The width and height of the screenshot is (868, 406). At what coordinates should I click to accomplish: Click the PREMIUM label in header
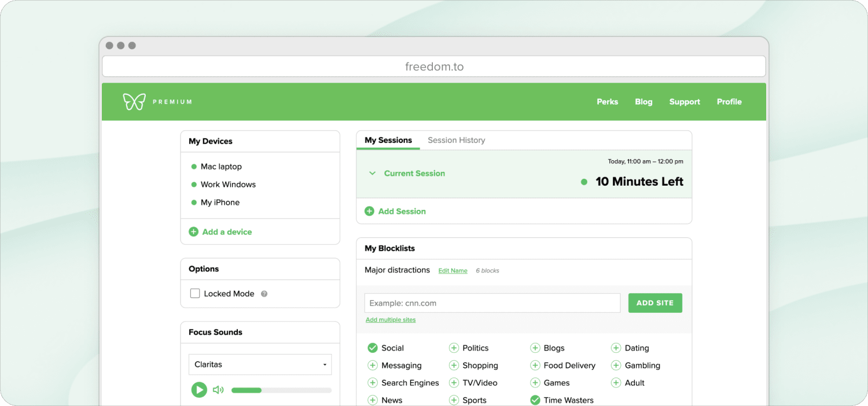pos(172,102)
